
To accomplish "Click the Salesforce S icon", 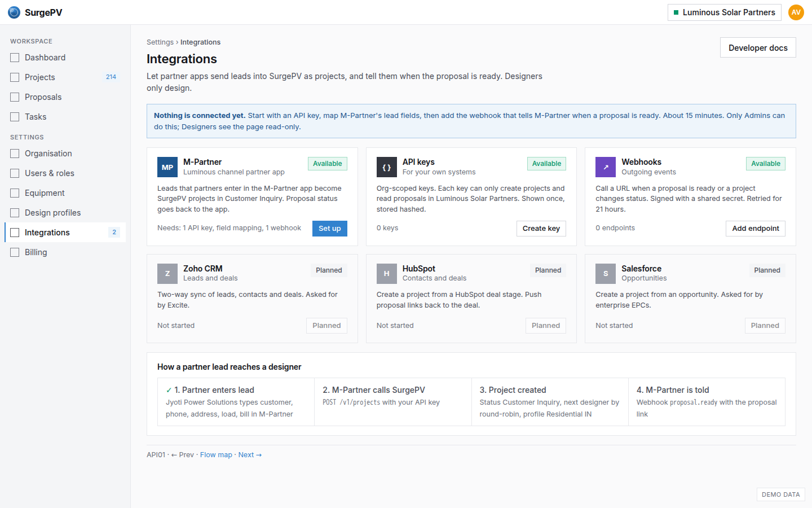I will pyautogui.click(x=606, y=274).
